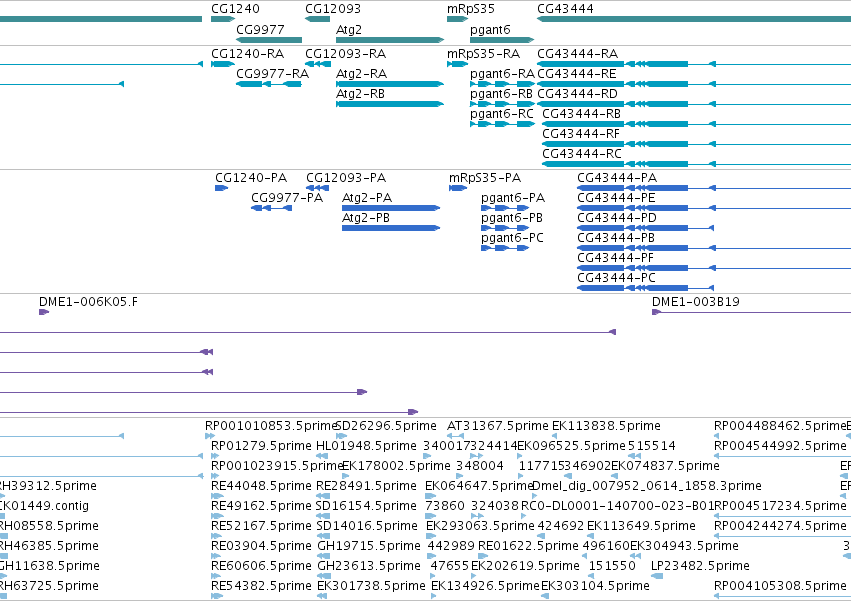Select protein label pgant6-PC
The height and width of the screenshot is (601, 851).
(x=512, y=238)
